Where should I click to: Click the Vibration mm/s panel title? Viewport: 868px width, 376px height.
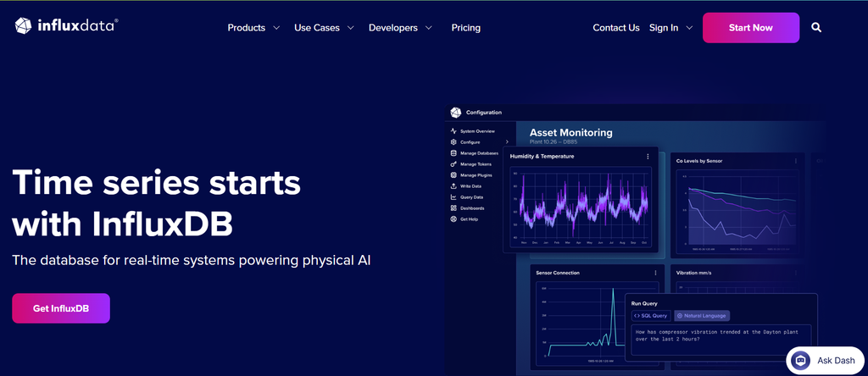click(x=694, y=273)
